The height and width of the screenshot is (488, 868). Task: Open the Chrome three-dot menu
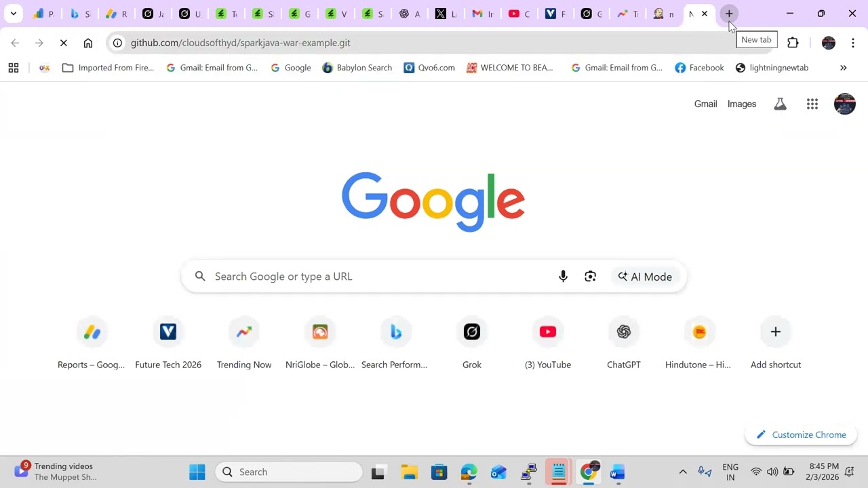853,43
